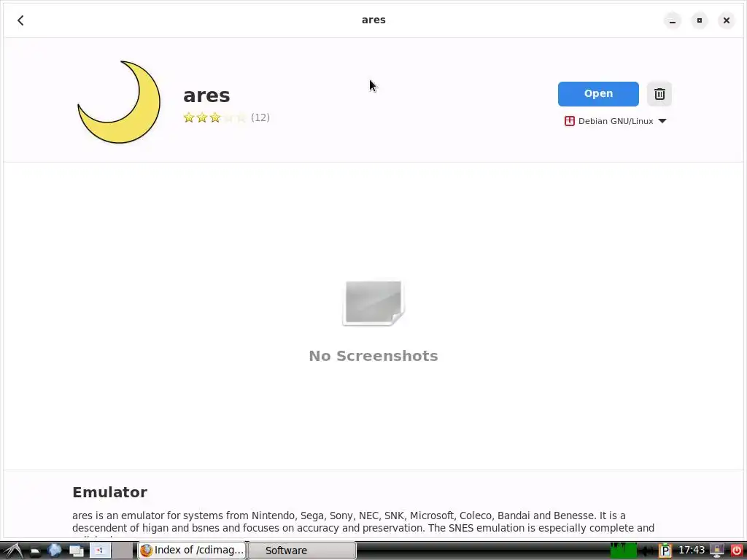The width and height of the screenshot is (747, 560).
Task: Go back using the header arrow
Action: pos(20,20)
